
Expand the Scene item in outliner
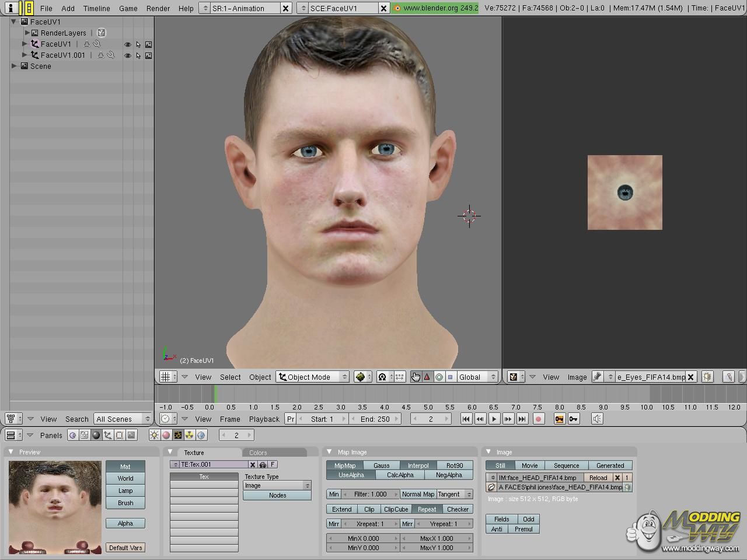tap(14, 66)
